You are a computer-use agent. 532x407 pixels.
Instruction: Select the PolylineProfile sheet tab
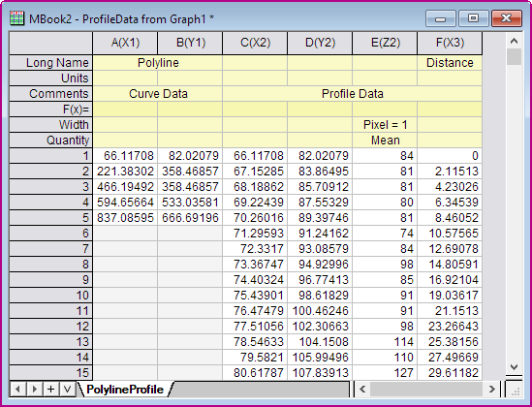coord(125,389)
